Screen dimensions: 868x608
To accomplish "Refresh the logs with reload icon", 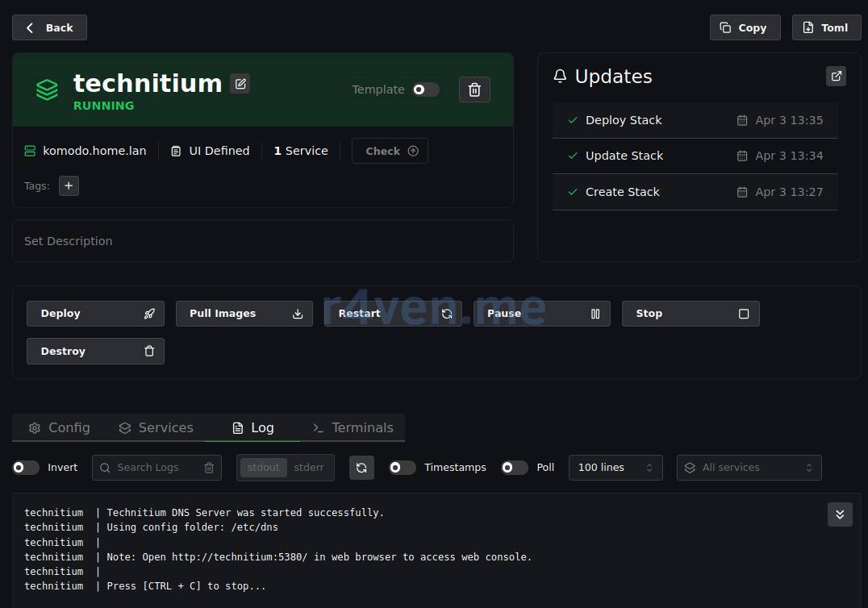I will click(361, 468).
